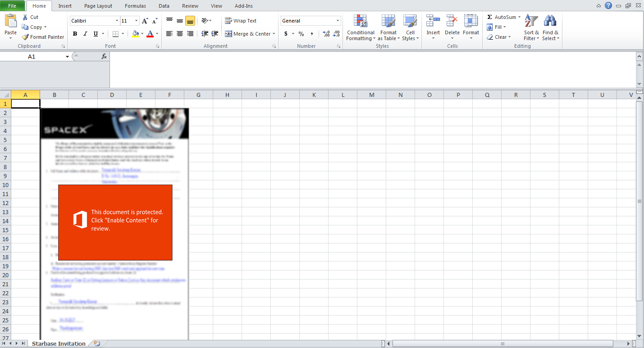Toggle Wrap Text for cell
Image resolution: width=644 pixels, height=348 pixels.
coord(241,21)
